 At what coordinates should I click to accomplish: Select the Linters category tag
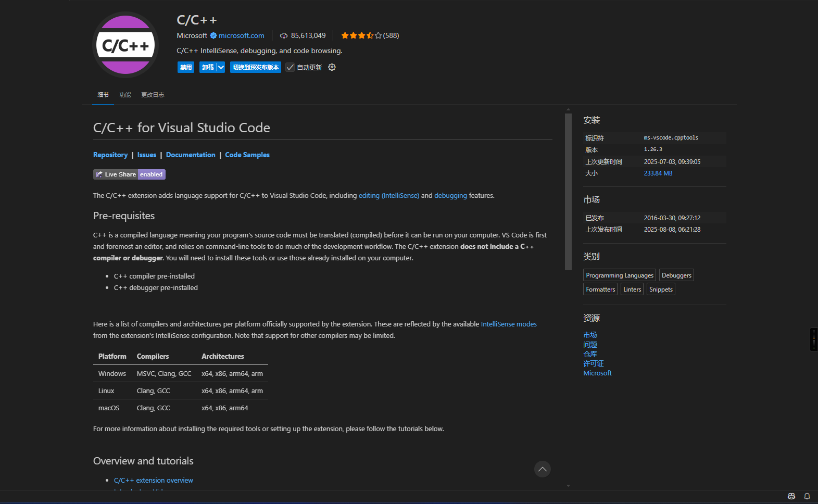(632, 289)
